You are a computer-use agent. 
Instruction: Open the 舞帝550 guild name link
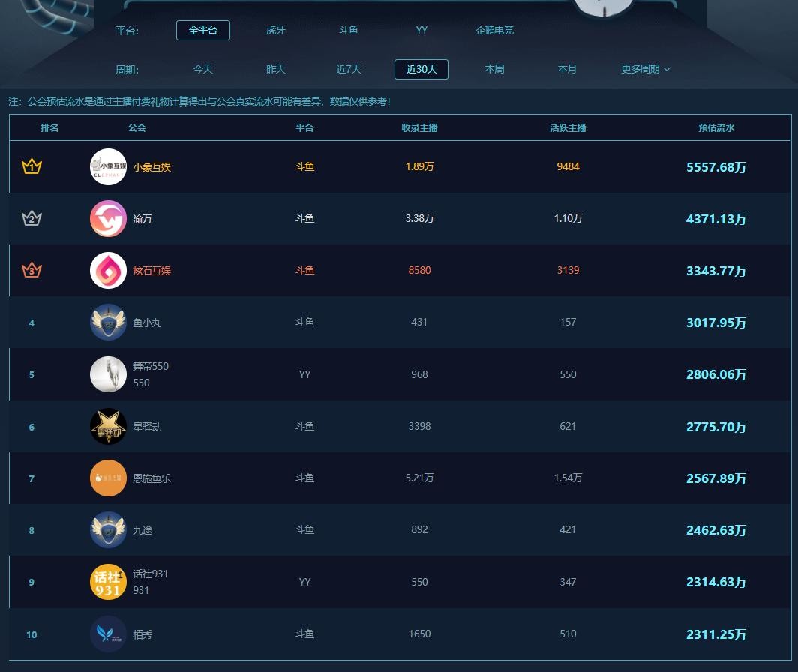click(x=151, y=367)
